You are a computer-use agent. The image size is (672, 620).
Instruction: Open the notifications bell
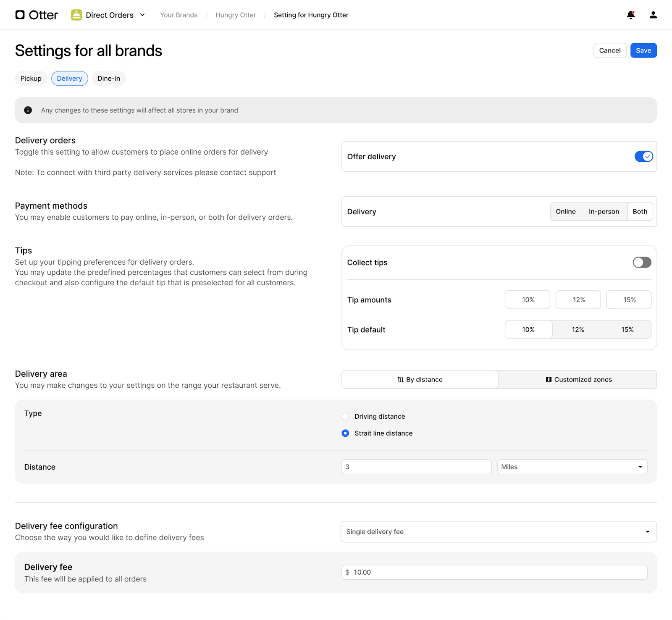(x=630, y=15)
